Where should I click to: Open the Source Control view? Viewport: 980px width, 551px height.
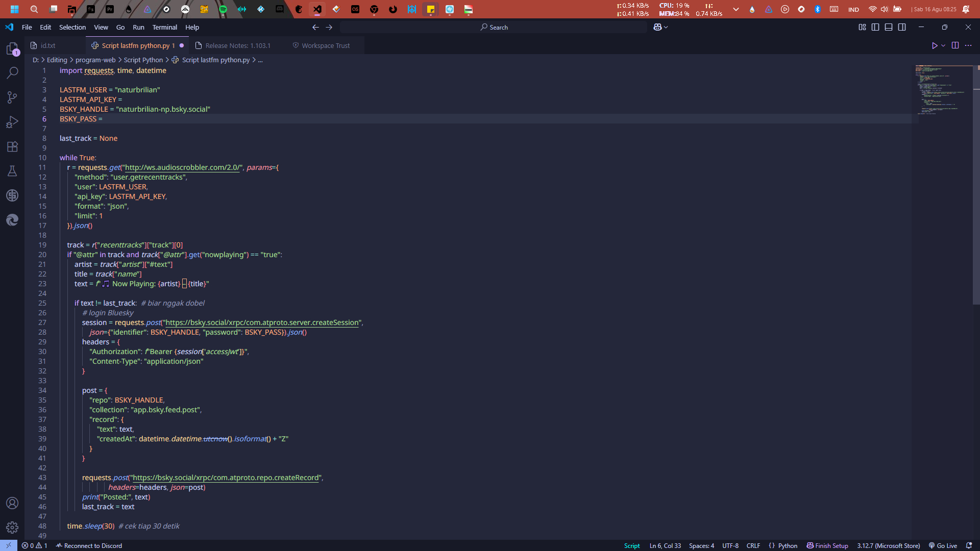click(x=12, y=97)
